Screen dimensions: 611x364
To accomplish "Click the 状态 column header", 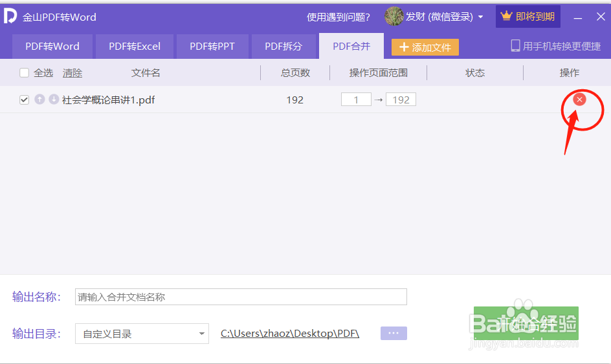I will (475, 73).
